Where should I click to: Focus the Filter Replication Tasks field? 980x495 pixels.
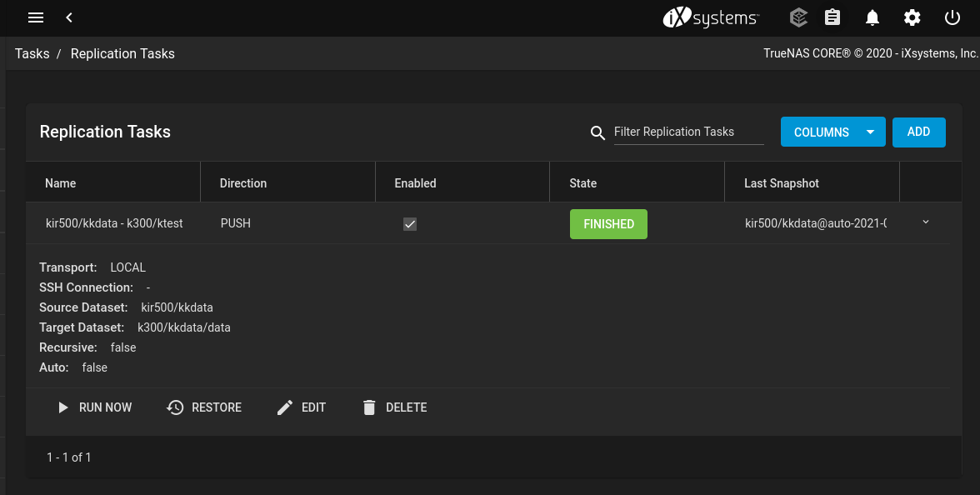point(688,132)
